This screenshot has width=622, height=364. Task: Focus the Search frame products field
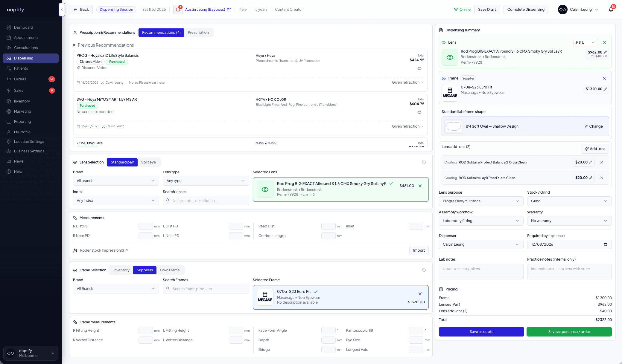206,289
